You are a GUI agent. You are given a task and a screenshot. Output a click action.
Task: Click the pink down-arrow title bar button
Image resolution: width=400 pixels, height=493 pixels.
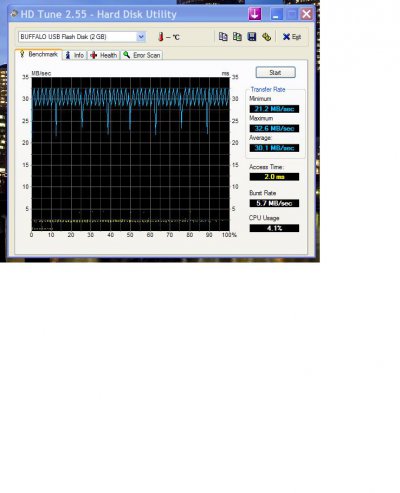point(255,14)
